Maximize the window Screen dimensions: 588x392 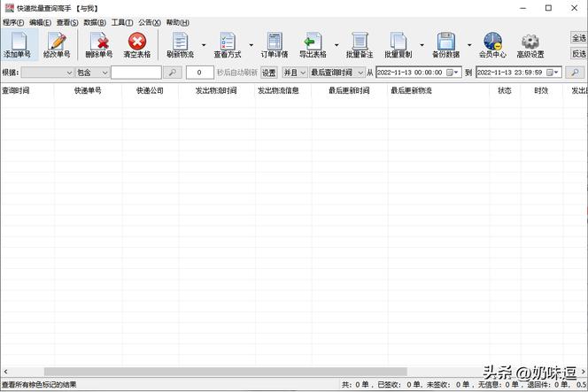[x=548, y=8]
